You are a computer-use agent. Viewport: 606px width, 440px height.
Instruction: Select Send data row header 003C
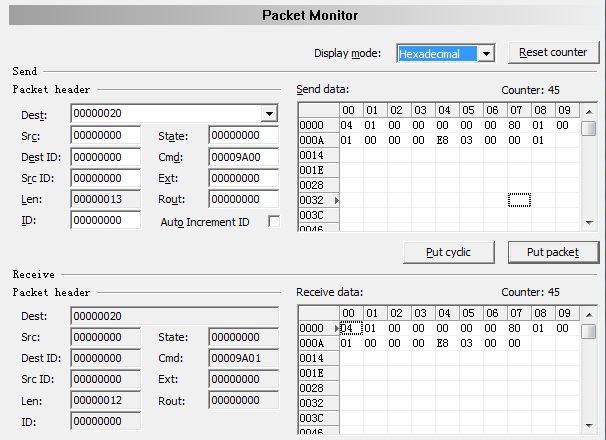(x=319, y=215)
